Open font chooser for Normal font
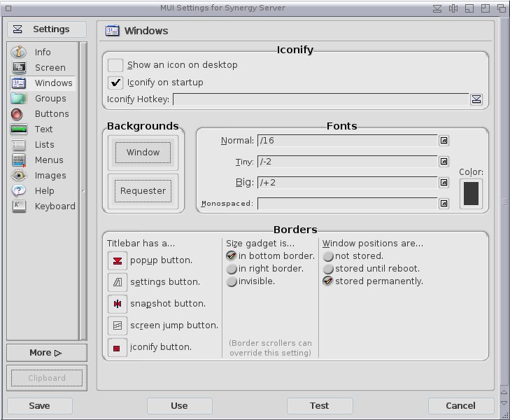 coord(444,141)
